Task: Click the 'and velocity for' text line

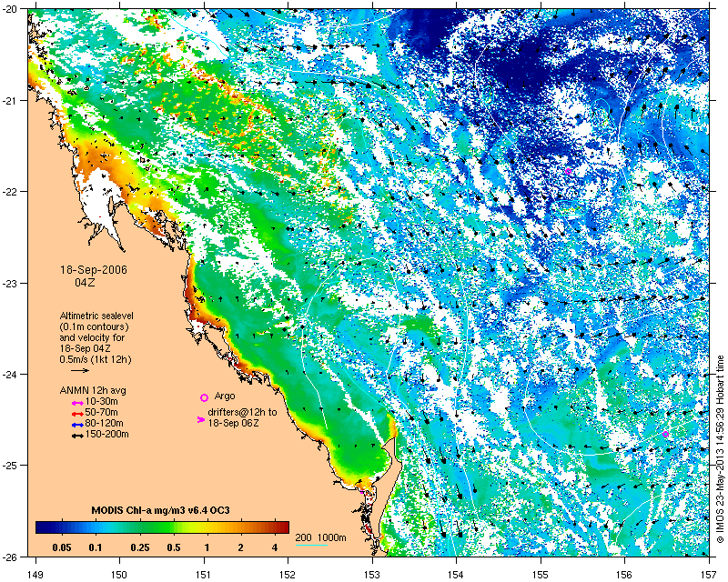Action: (x=92, y=337)
